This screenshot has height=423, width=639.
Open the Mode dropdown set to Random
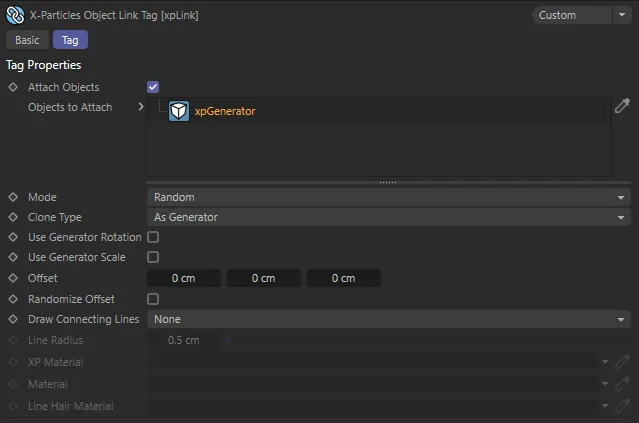pyautogui.click(x=388, y=197)
